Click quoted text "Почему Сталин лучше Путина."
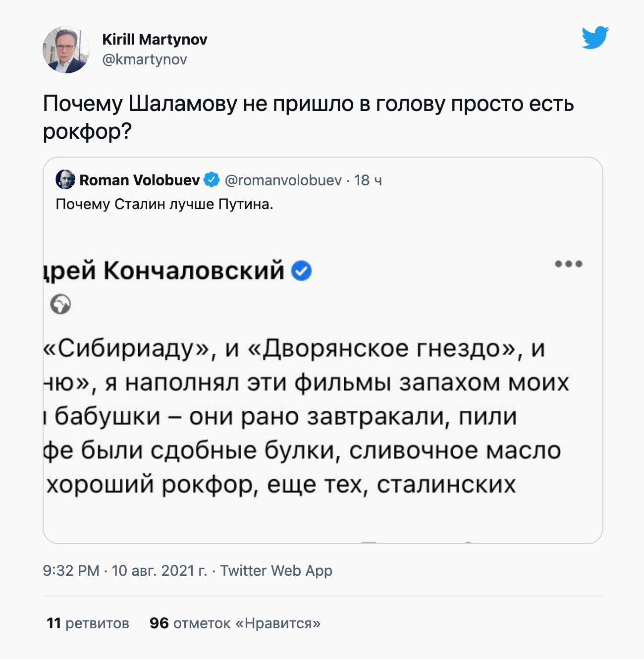The width and height of the screenshot is (644, 659). pos(164,204)
